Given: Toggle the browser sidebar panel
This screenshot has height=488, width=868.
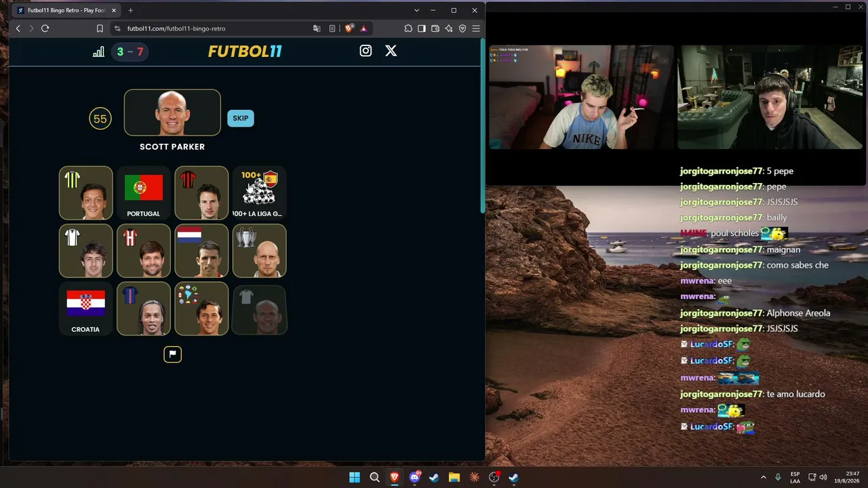Looking at the screenshot, I should coord(422,28).
